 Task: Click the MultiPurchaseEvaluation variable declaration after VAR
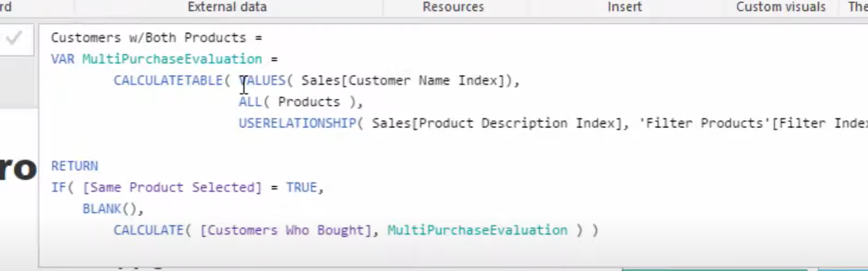pyautogui.click(x=172, y=59)
